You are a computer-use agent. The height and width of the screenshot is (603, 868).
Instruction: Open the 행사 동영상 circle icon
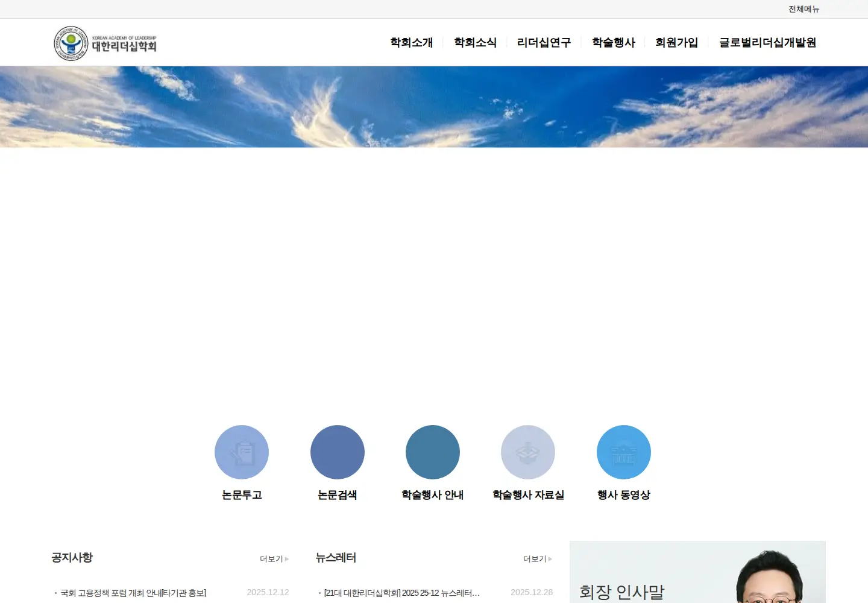click(624, 452)
